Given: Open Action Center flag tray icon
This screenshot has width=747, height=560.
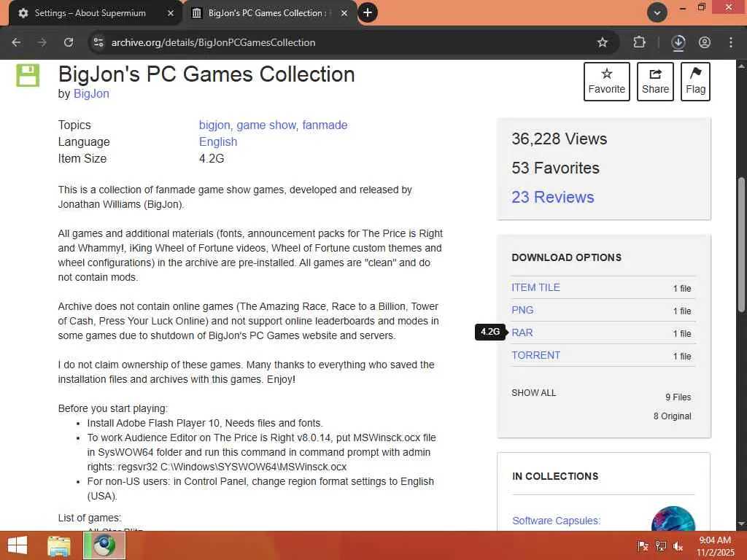Looking at the screenshot, I should pos(643,545).
